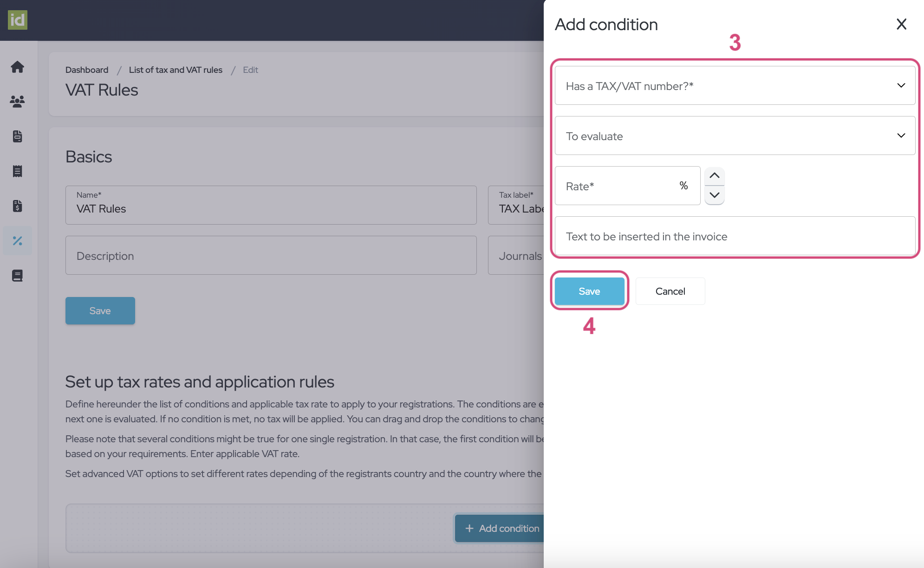Click the stepper down arrow for Rate
This screenshot has width=924, height=568.
point(714,194)
